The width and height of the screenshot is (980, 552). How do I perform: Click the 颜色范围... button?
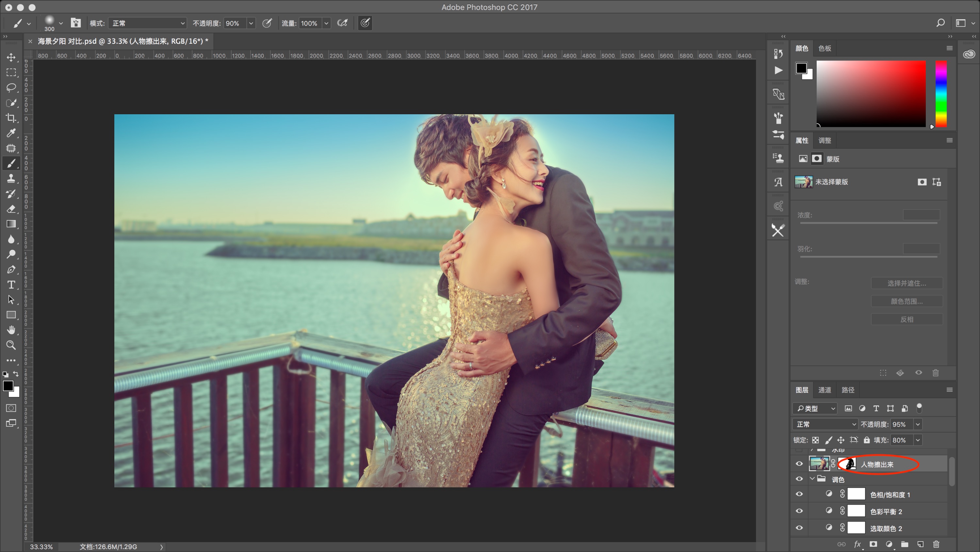click(x=906, y=302)
